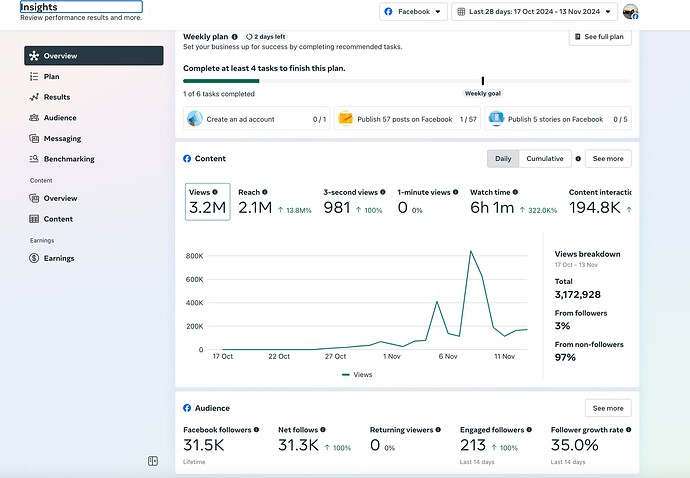Click See more in Audience section
Viewport: 690px width, 478px height.
(608, 408)
